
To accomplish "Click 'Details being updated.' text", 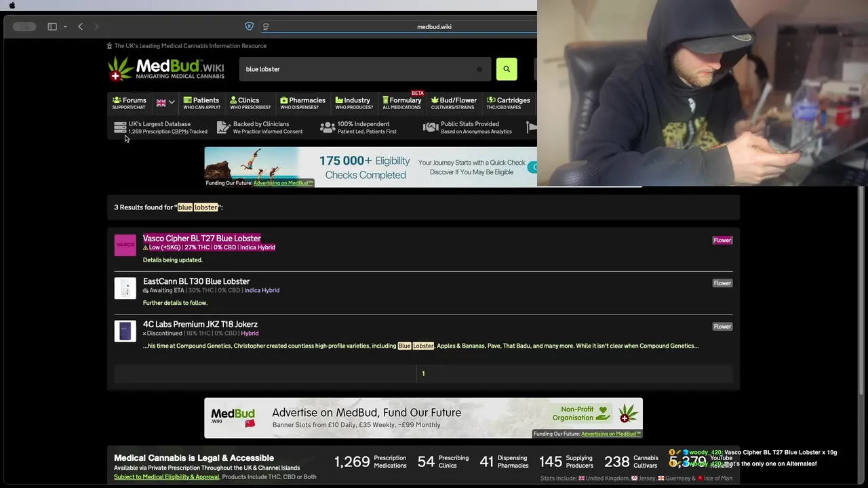I will (172, 260).
